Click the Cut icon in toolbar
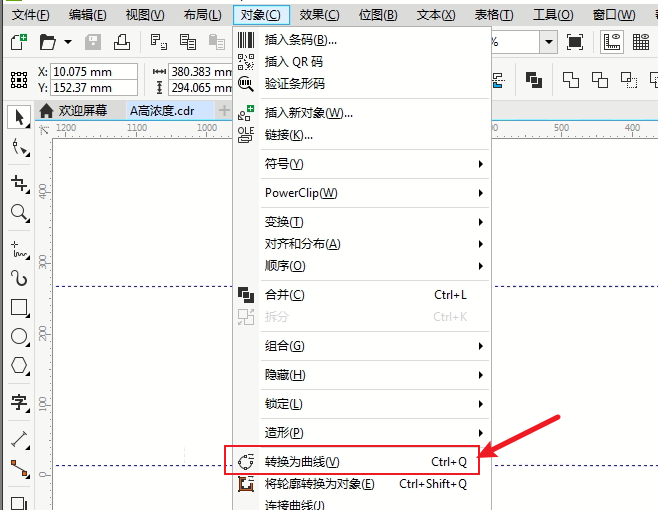Viewport: 658px width, 510px height. [159, 42]
